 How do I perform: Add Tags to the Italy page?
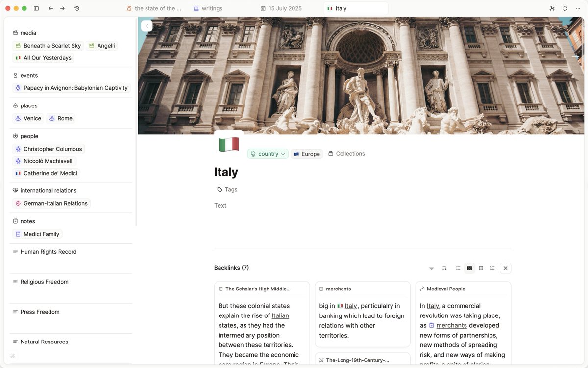tap(227, 190)
